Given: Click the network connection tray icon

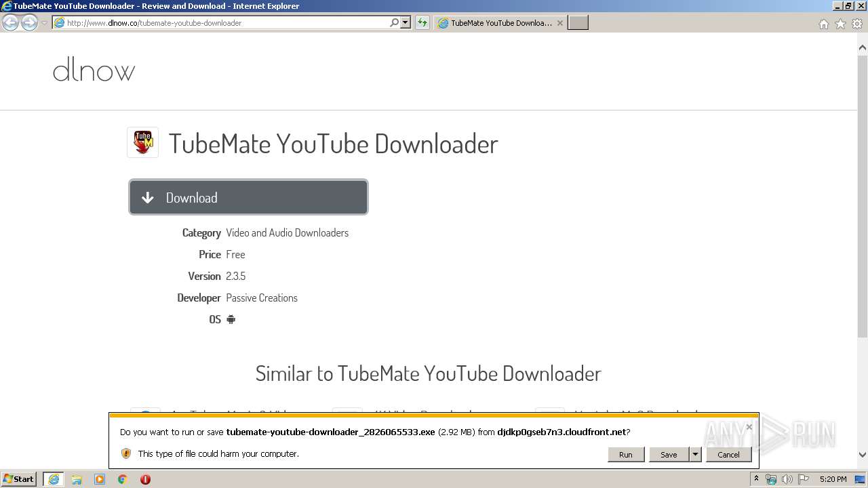Looking at the screenshot, I should coord(771,479).
